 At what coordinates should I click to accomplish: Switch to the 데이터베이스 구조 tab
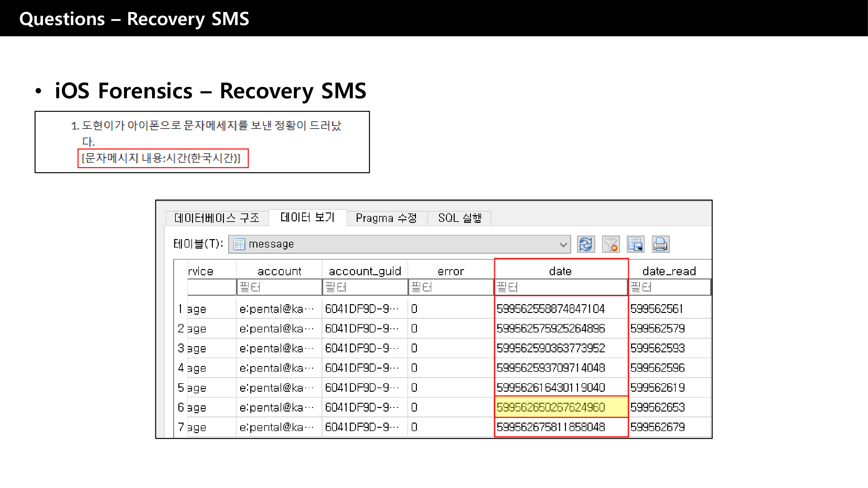pos(217,218)
